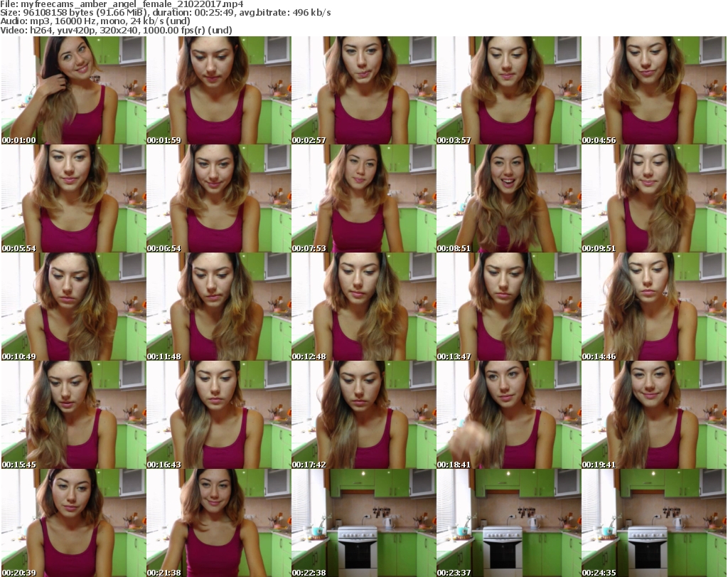Choose the frame timestamped 00:19:41
The height and width of the screenshot is (577, 728).
click(x=654, y=415)
